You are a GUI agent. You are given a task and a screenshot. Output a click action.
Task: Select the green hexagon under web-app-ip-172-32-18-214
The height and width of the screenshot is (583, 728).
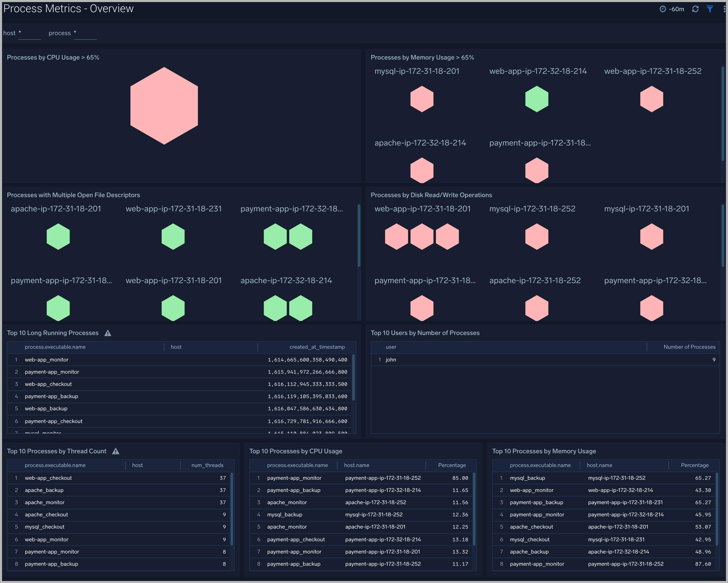click(537, 98)
